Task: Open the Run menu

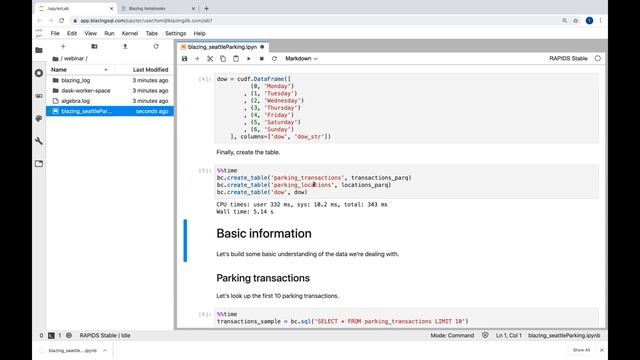Action: [109, 33]
